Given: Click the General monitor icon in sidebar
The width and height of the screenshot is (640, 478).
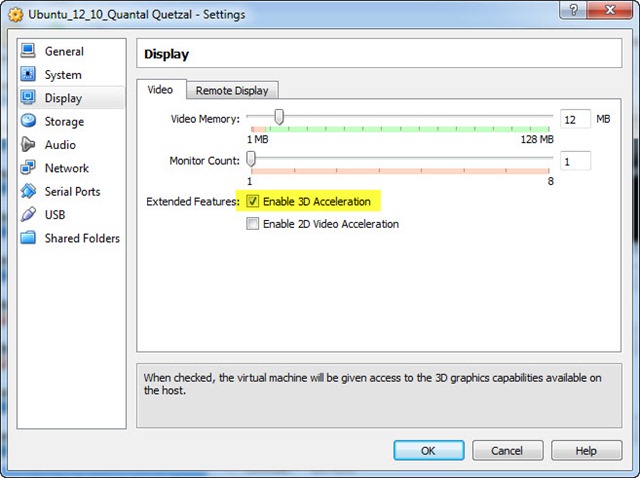Looking at the screenshot, I should click(x=28, y=51).
